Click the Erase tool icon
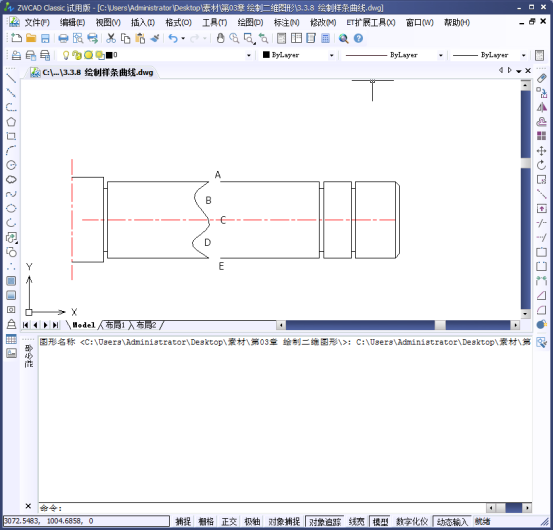 pyautogui.click(x=541, y=78)
